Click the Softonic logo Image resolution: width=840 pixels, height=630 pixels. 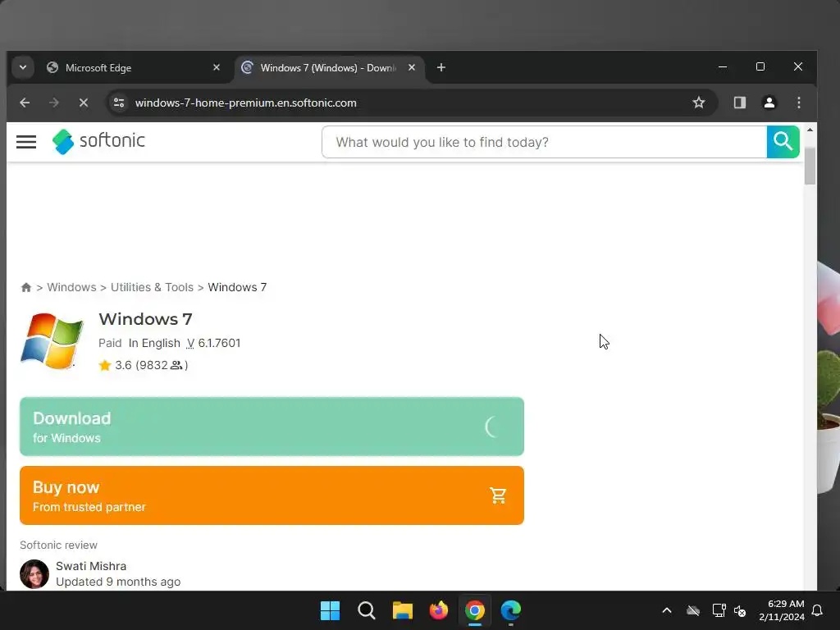click(x=98, y=141)
